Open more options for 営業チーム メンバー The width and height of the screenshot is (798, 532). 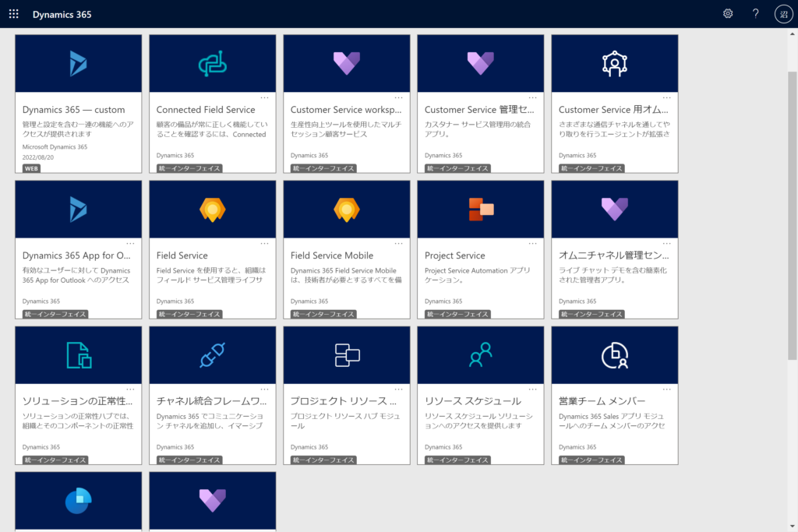[x=667, y=389]
